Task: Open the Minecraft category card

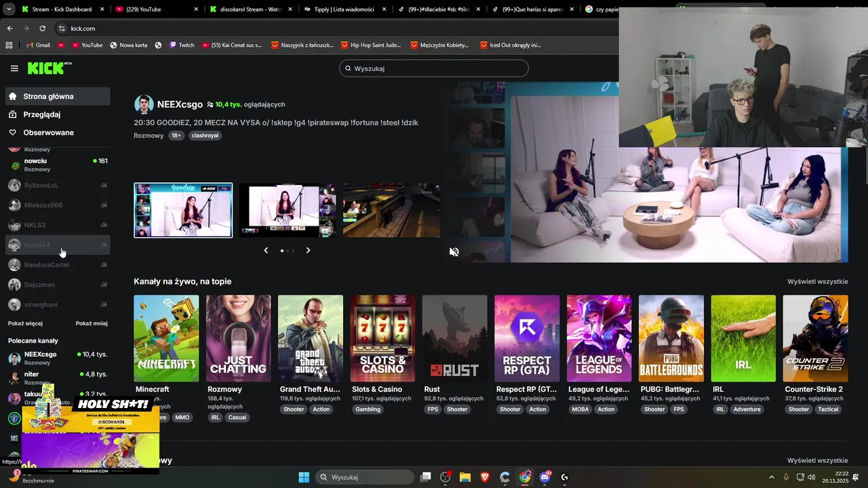Action: click(166, 338)
